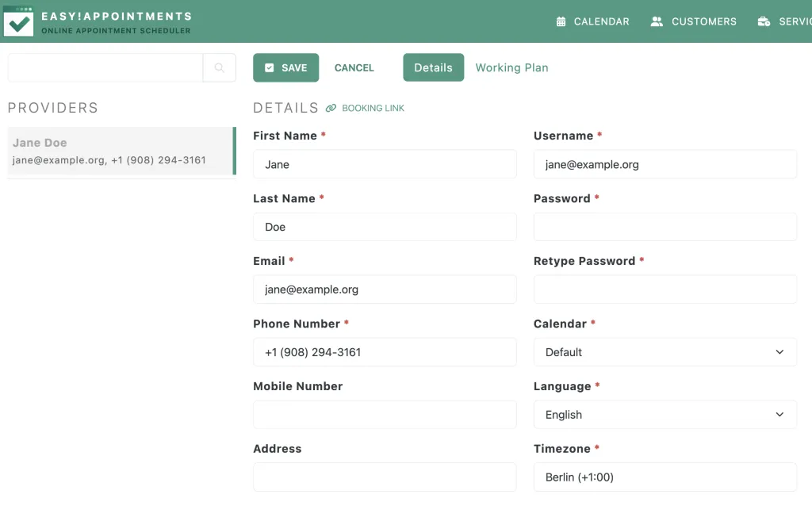
Task: Click the search magnifier button
Action: 220,68
